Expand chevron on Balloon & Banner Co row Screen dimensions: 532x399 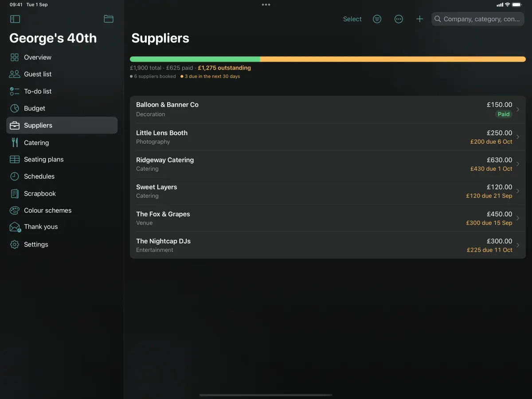pos(518,110)
